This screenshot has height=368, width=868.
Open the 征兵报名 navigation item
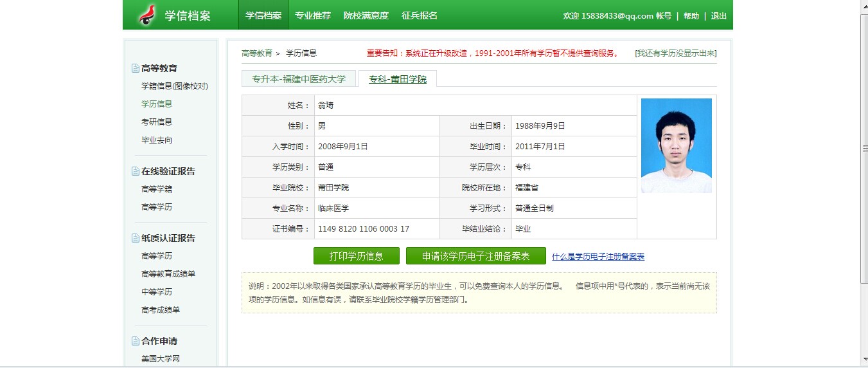420,15
